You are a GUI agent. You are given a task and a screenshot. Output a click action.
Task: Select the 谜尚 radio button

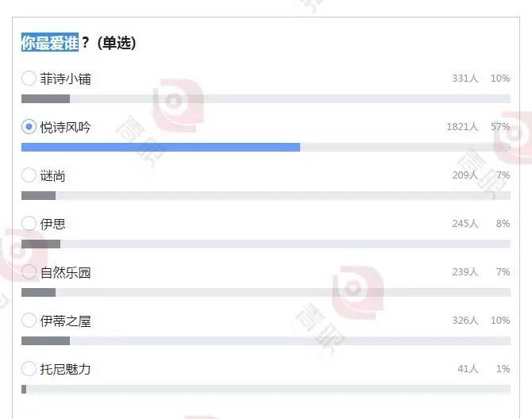click(x=29, y=175)
